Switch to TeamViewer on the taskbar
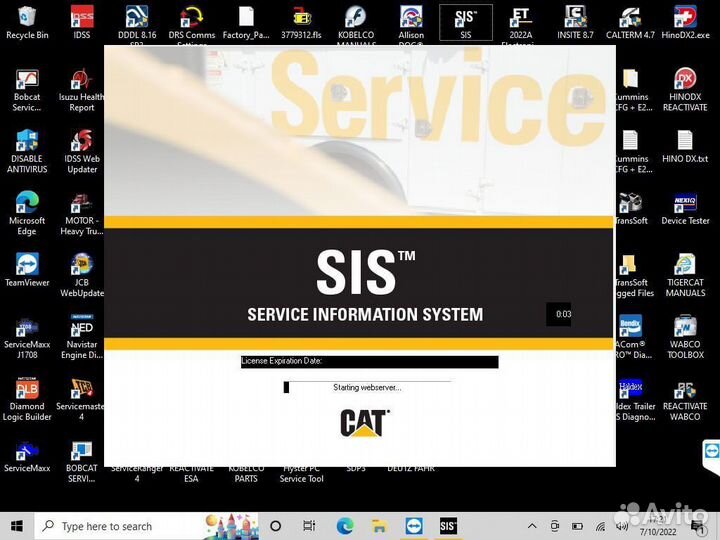Screen dimensions: 720x540 pos(414,526)
